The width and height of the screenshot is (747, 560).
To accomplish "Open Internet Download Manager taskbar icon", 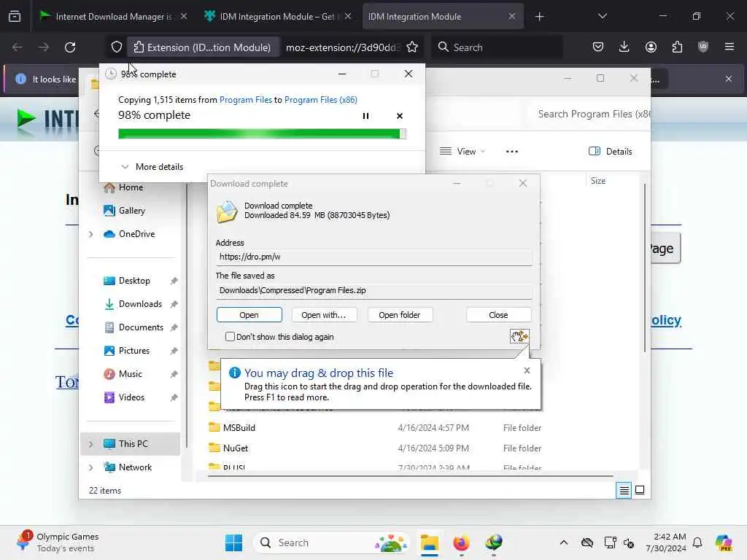I will [x=494, y=542].
